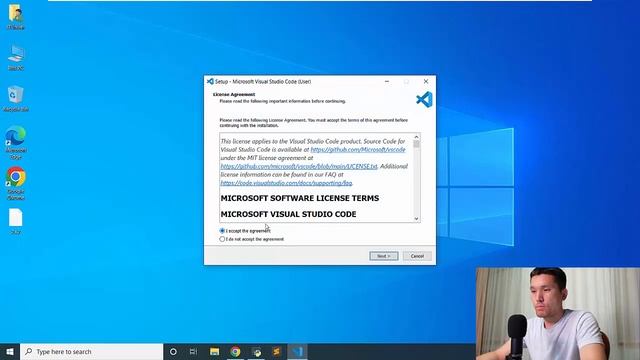Click the Python icon in the taskbar

coord(256,351)
